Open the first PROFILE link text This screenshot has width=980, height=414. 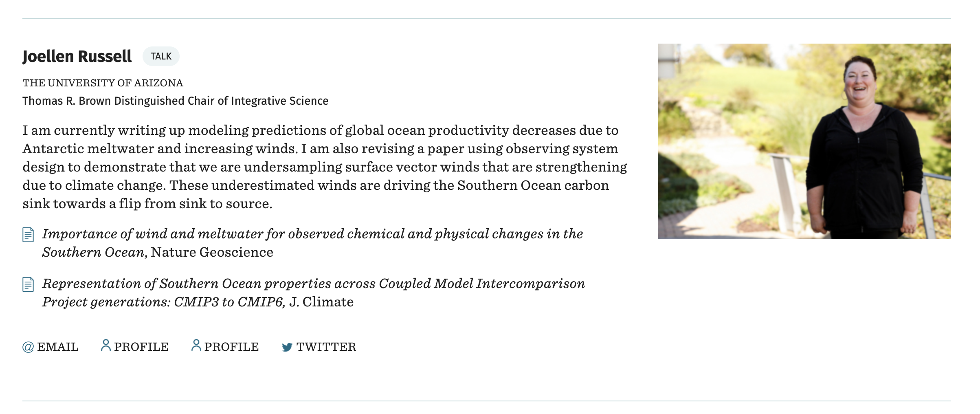click(141, 347)
